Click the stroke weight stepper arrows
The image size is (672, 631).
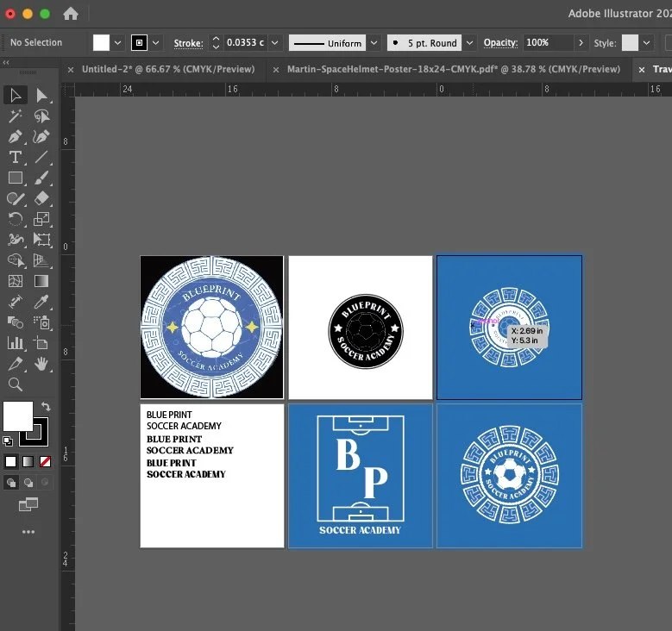[216, 43]
